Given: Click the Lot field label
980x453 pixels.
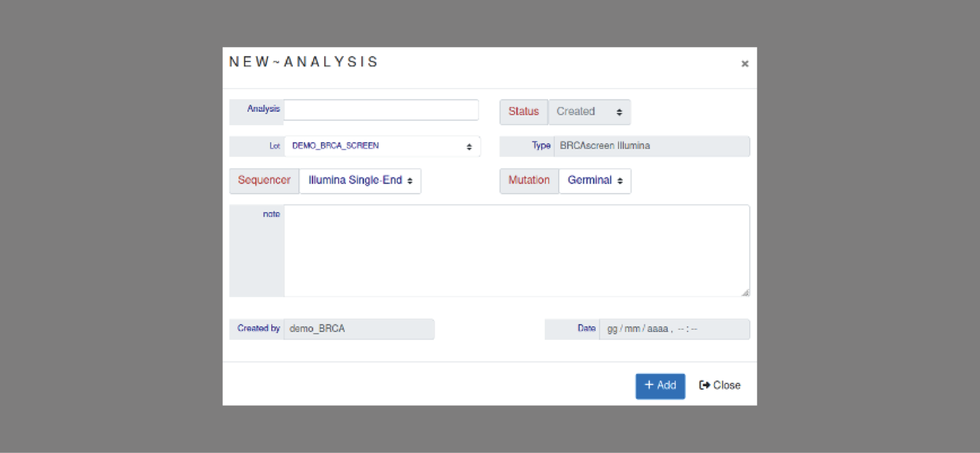Looking at the screenshot, I should click(274, 146).
